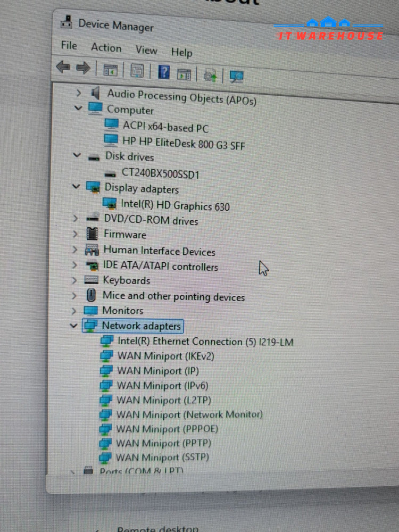The image size is (399, 532).
Task: Click the keyboard icon beside Keyboards
Action: click(92, 280)
